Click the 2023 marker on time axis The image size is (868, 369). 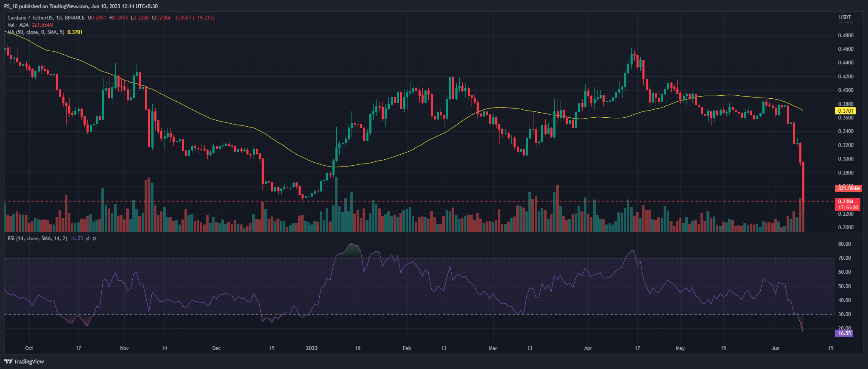312,348
